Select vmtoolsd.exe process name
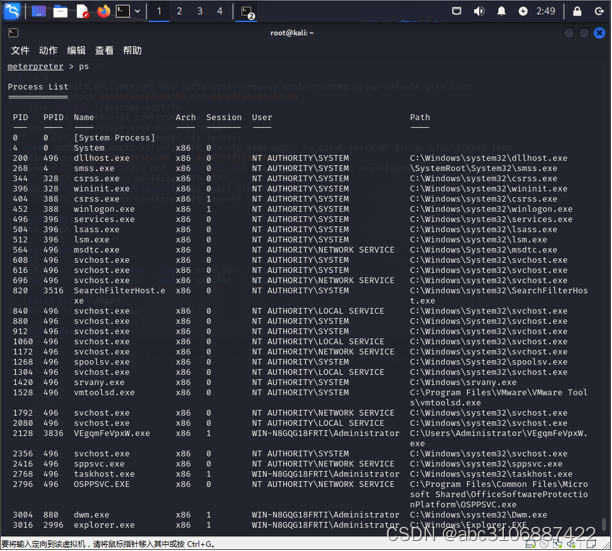 pos(104,393)
